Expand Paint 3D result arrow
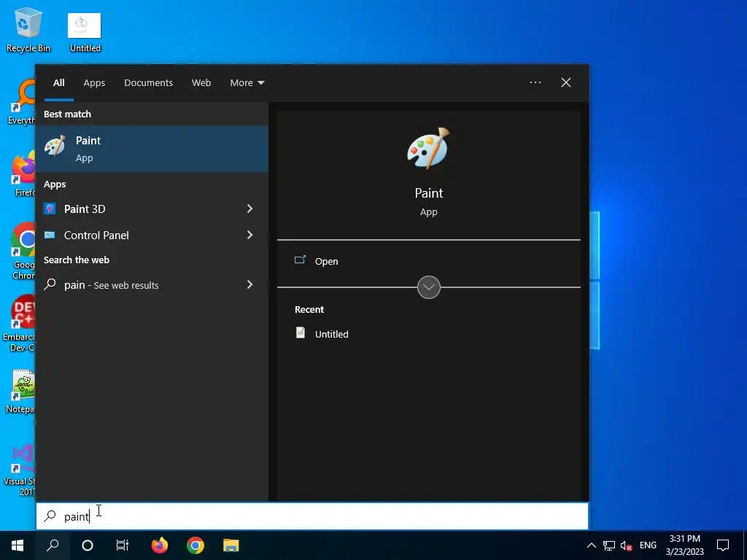Viewport: 747px width, 560px height. [x=249, y=209]
